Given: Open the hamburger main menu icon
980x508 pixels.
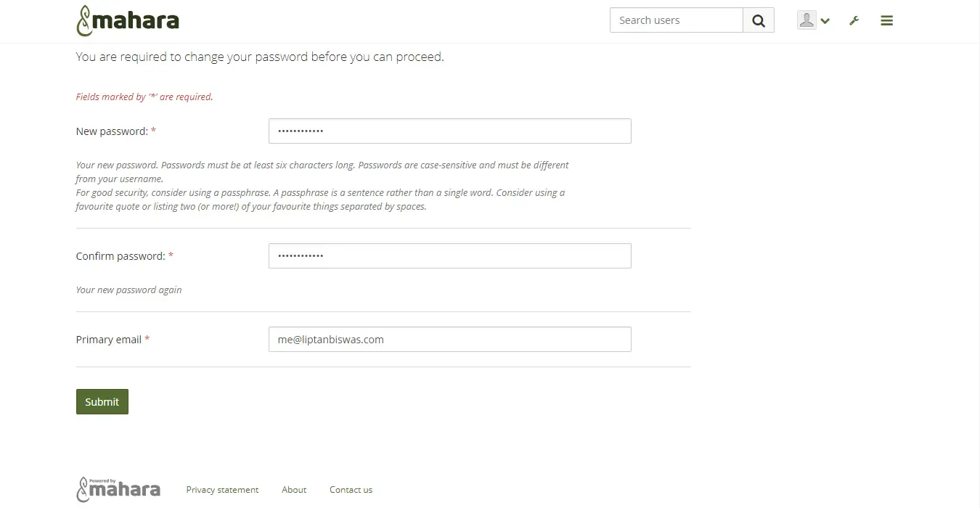Looking at the screenshot, I should [x=886, y=21].
